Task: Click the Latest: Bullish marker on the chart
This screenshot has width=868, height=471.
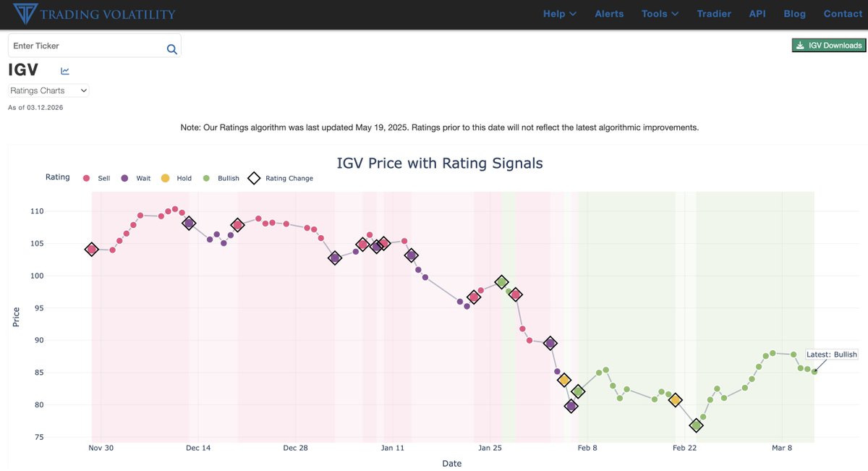Action: 830,354
